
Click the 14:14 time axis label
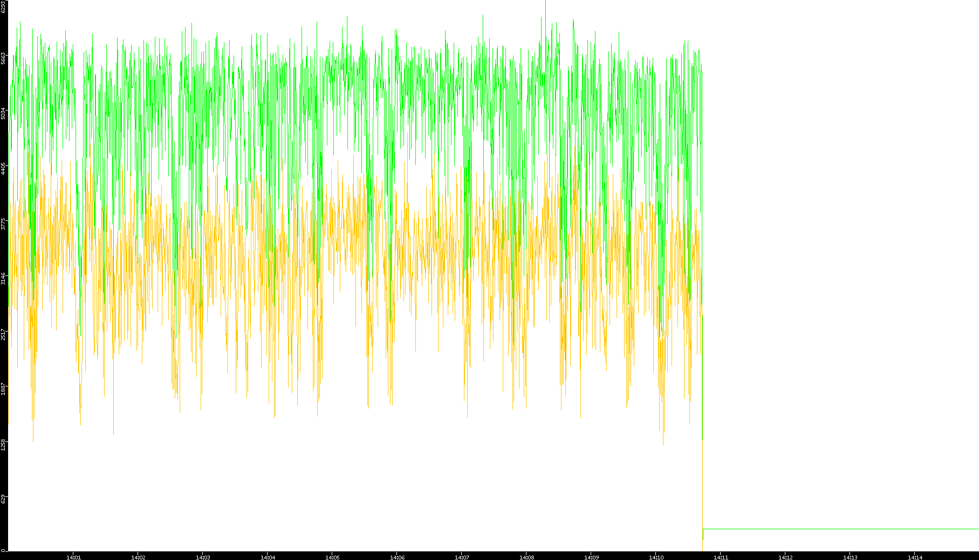coord(915,557)
